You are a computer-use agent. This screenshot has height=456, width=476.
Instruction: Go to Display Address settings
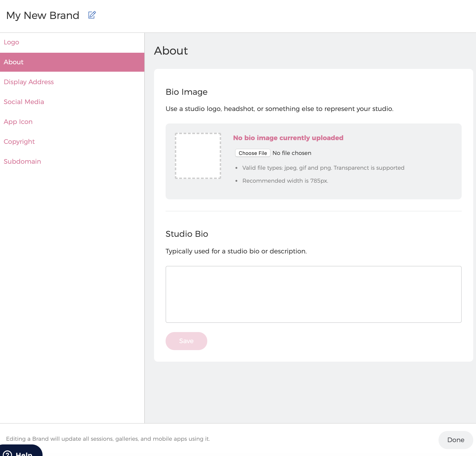pos(29,82)
